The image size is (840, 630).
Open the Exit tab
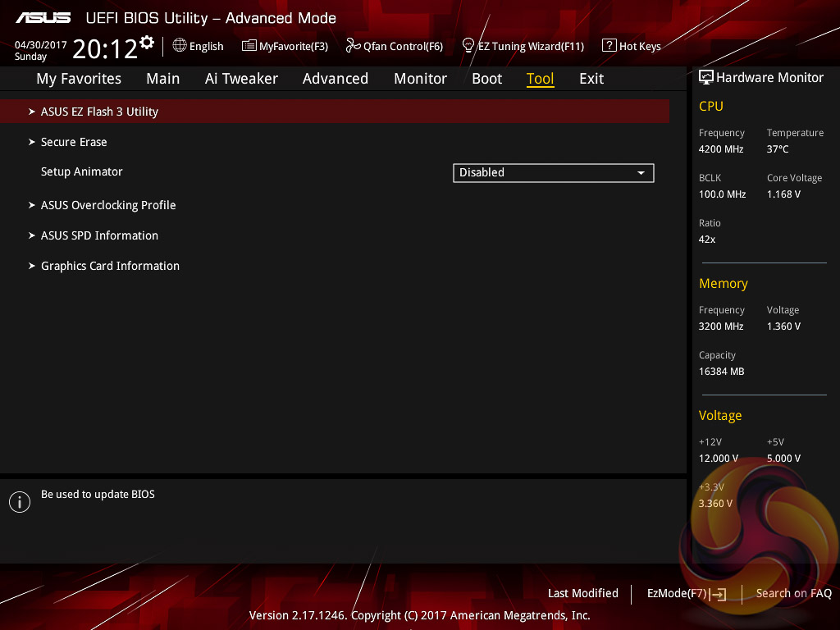pos(591,79)
